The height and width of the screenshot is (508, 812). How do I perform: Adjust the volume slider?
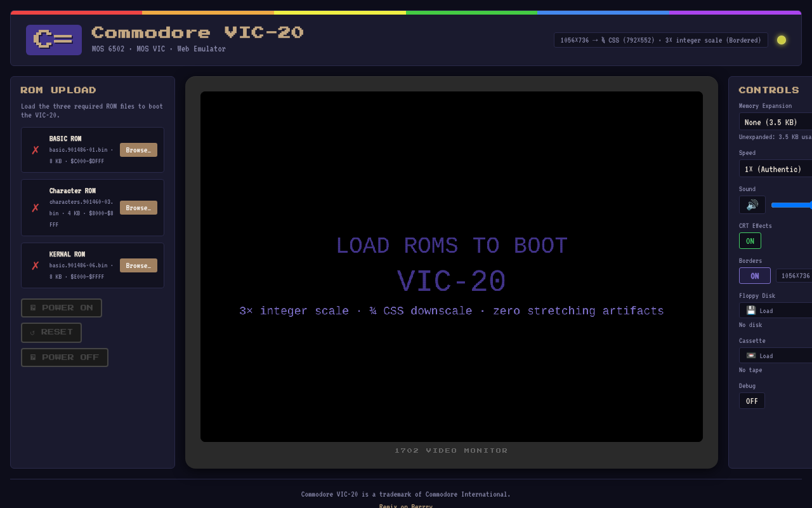792,204
